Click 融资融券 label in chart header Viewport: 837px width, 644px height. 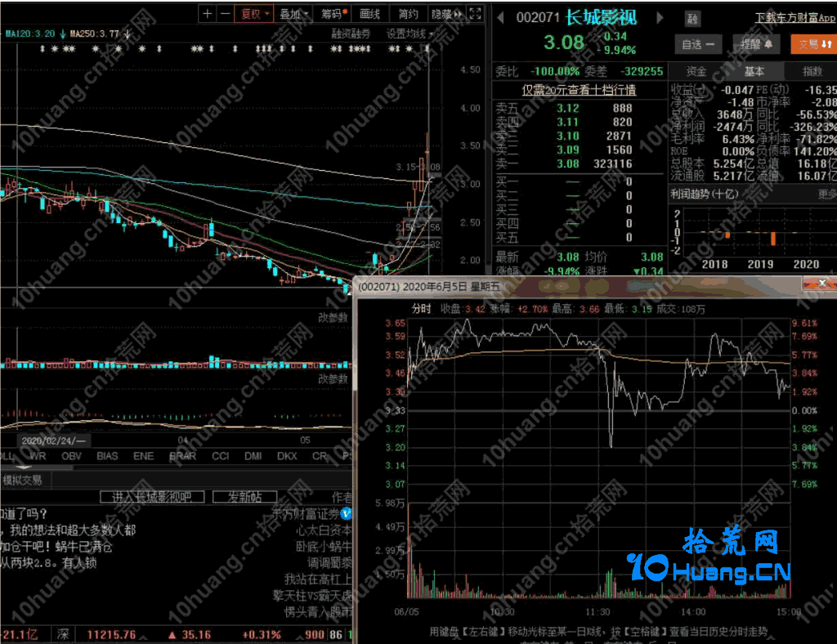tap(351, 34)
